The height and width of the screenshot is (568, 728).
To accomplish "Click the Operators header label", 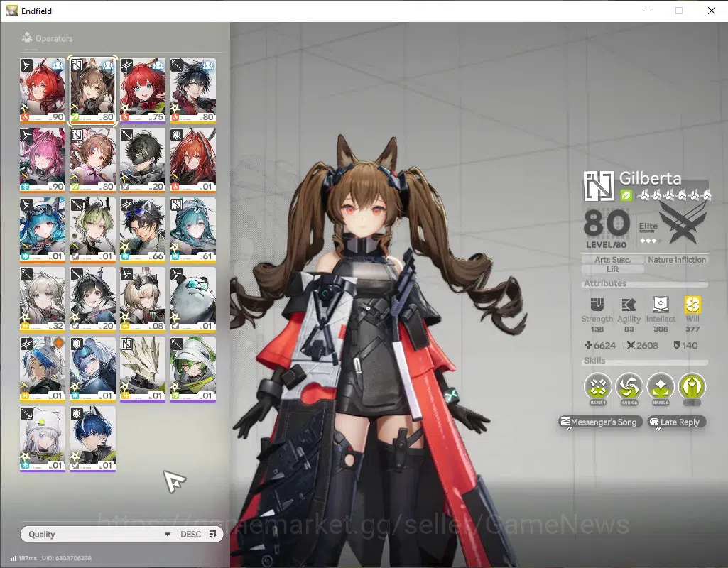I will 54,38.
